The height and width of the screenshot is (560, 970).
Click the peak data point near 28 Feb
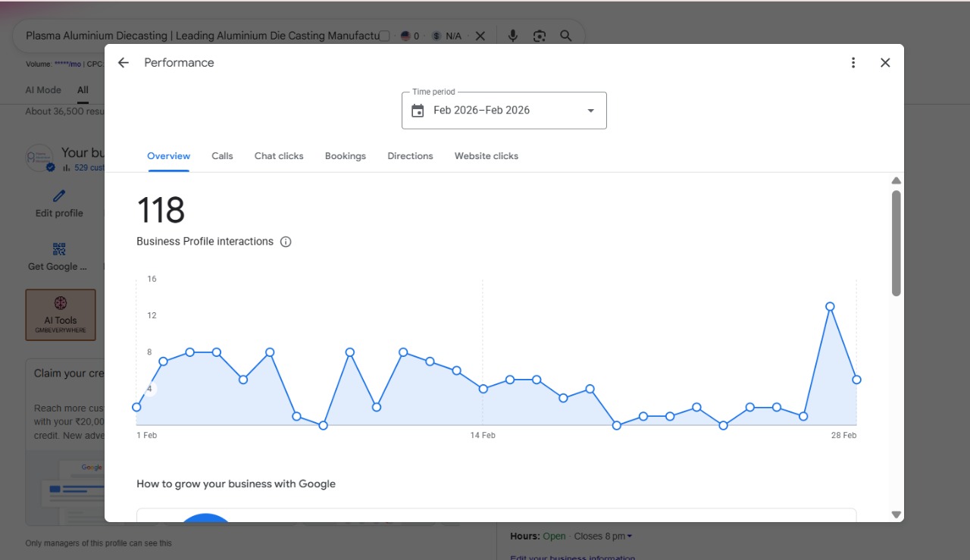(830, 307)
